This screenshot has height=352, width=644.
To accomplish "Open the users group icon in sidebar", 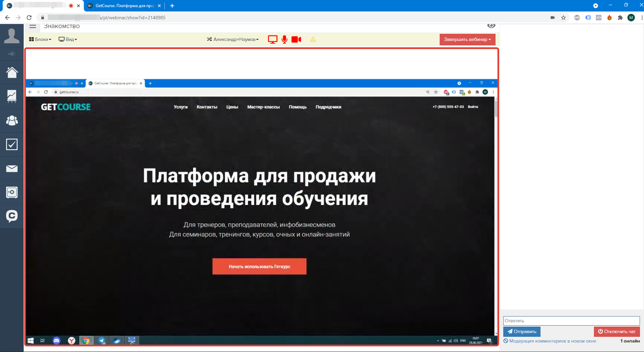I will click(x=11, y=120).
